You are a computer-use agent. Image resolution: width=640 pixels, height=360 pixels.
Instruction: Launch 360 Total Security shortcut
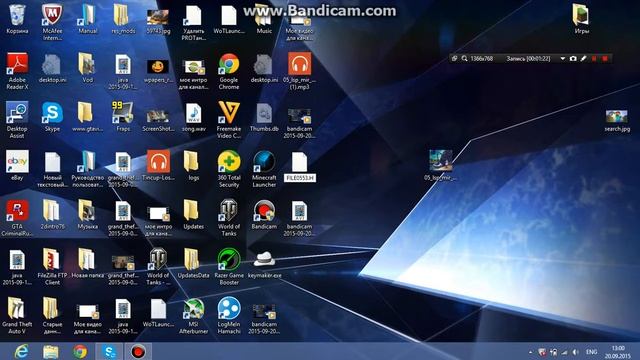coord(229,169)
